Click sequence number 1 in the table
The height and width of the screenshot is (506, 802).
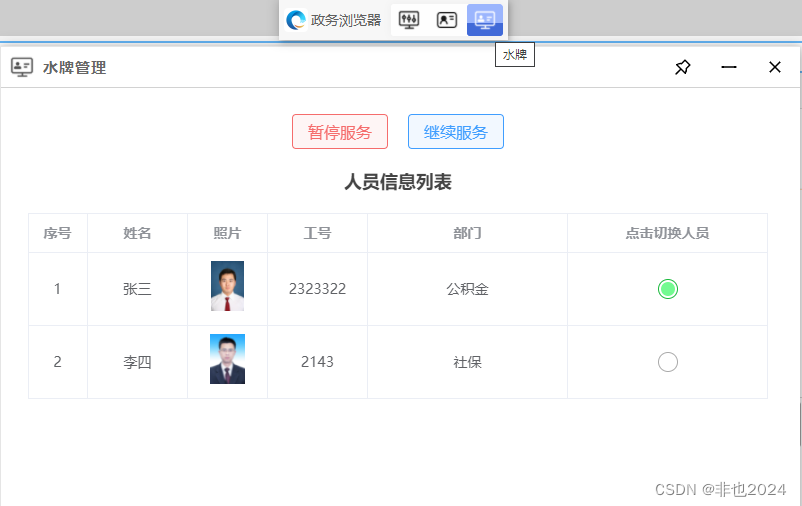[x=57, y=289]
